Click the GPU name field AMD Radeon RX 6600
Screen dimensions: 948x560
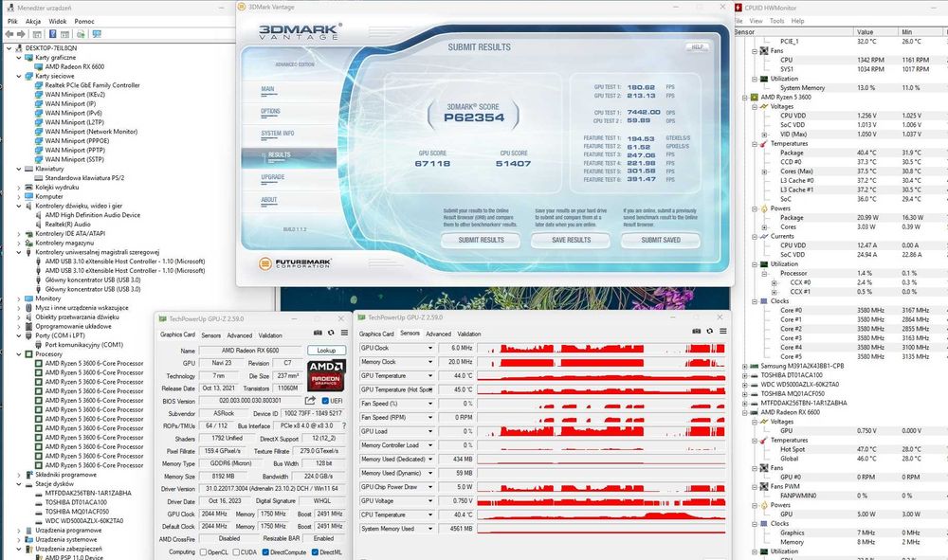coord(250,351)
